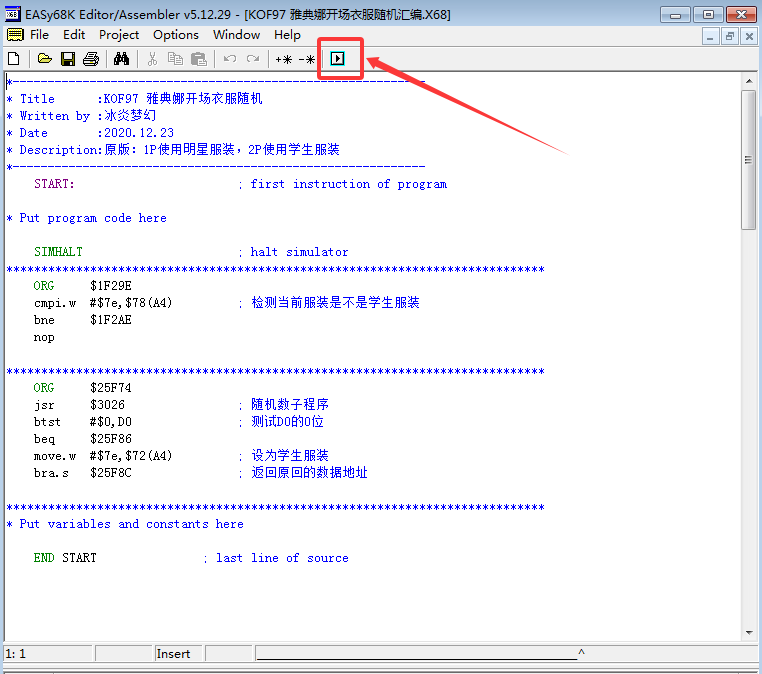762x674 pixels.
Task: Open the Edit menu
Action: (74, 35)
